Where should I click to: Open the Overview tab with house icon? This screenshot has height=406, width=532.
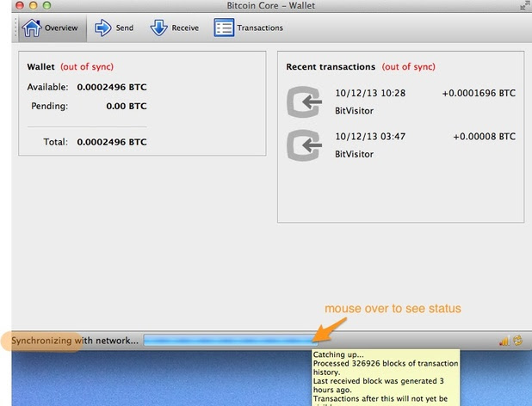(53, 28)
